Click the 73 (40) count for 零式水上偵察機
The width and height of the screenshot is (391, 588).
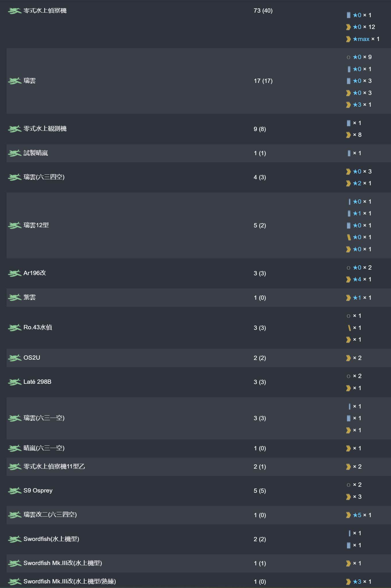(x=263, y=11)
